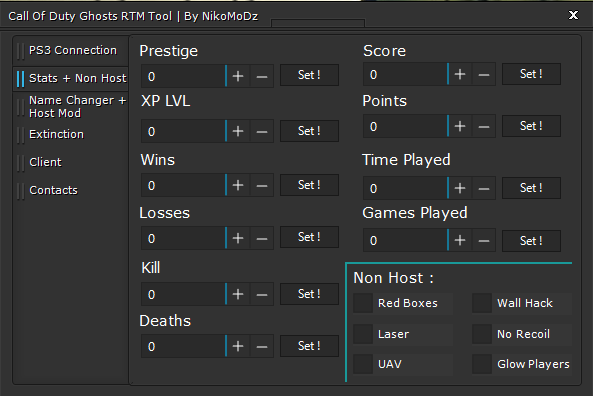Viewport: 593px width, 396px height.
Task: Decrease the Wins value with minus
Action: (x=262, y=185)
